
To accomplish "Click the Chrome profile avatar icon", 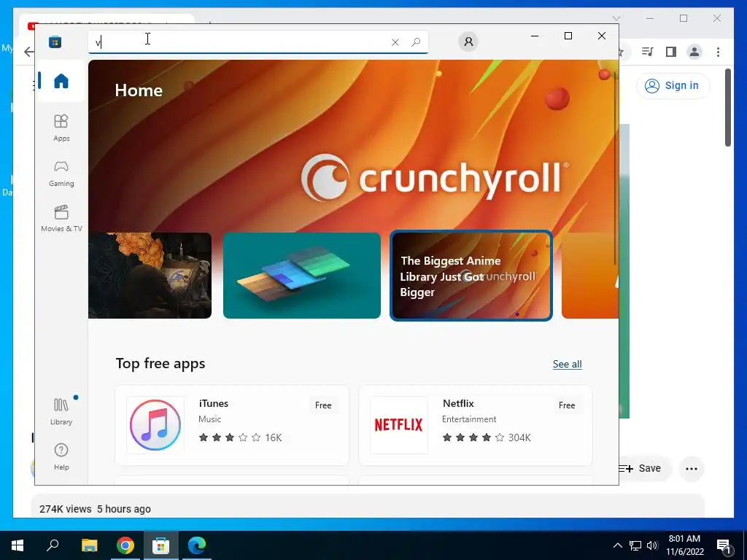I will pos(694,52).
